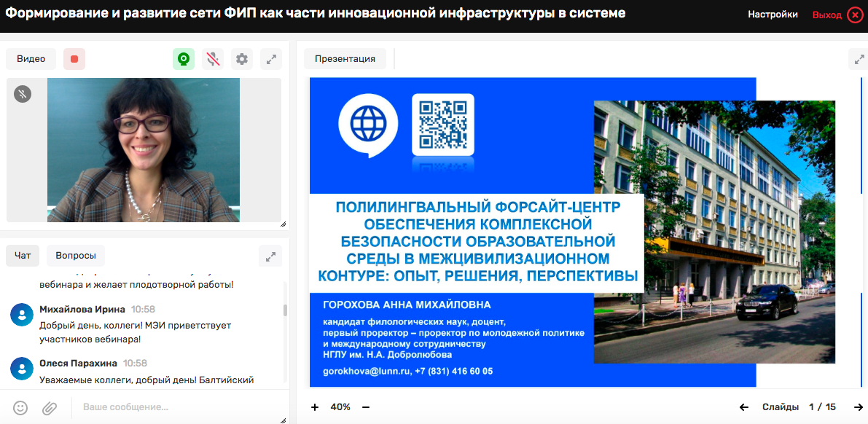
Task: Expand the video panel to fullscreen
Action: tap(270, 59)
